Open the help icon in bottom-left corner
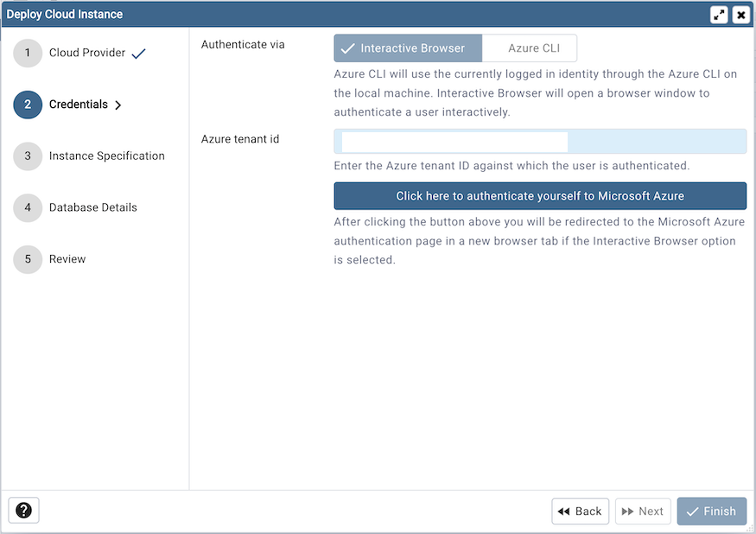 (x=23, y=511)
